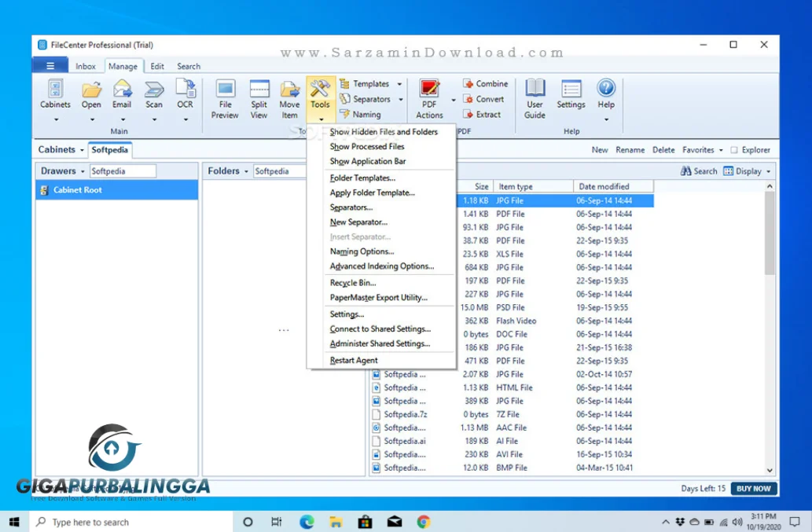This screenshot has width=812, height=532.
Task: Select Cabinet Root in Drawers
Action: pyautogui.click(x=117, y=190)
